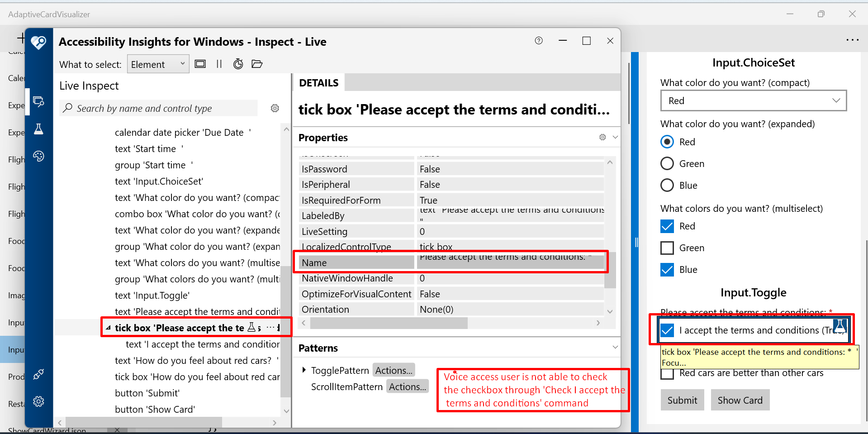
Task: Switch to the DETAILS tab
Action: point(318,82)
